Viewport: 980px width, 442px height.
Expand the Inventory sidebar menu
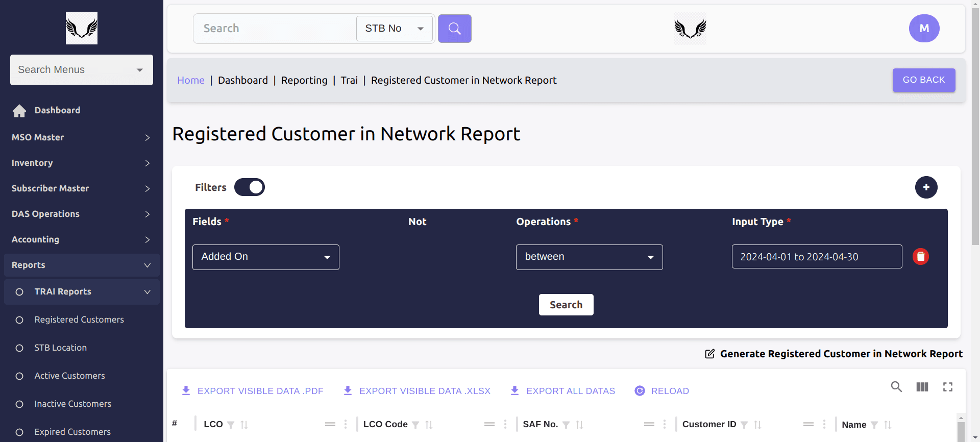click(x=82, y=163)
